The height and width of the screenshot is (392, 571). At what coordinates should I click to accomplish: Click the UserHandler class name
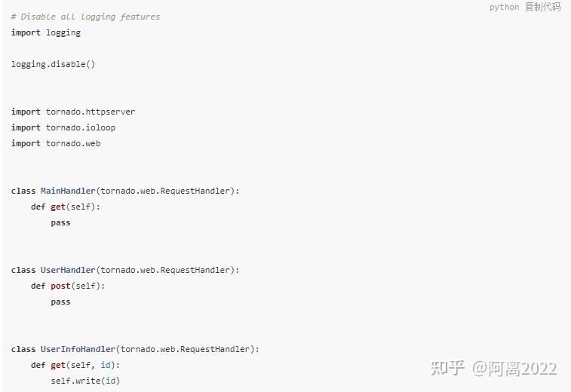click(68, 270)
